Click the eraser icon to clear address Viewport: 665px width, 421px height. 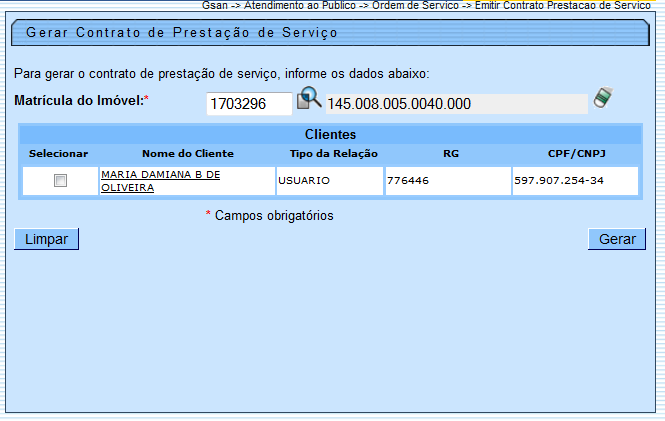point(602,98)
